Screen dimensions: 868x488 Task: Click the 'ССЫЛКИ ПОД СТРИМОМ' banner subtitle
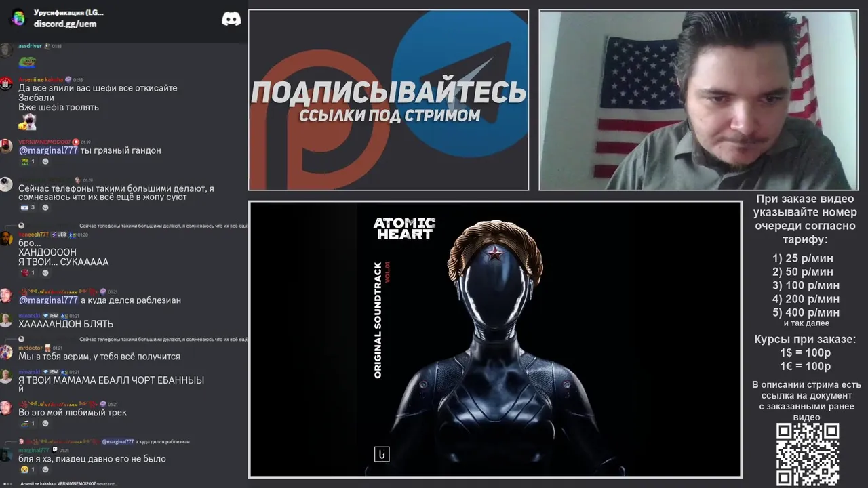click(389, 115)
